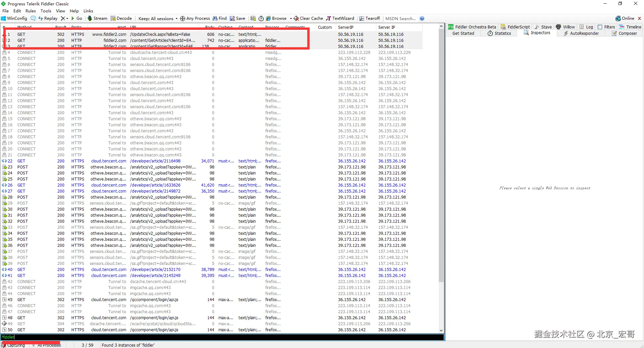Click the session list scroll-down arrow
The height and width of the screenshot is (348, 644).
point(441,330)
